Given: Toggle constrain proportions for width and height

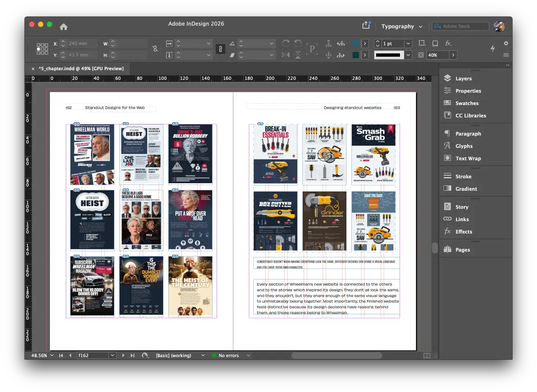Looking at the screenshot, I should point(155,49).
